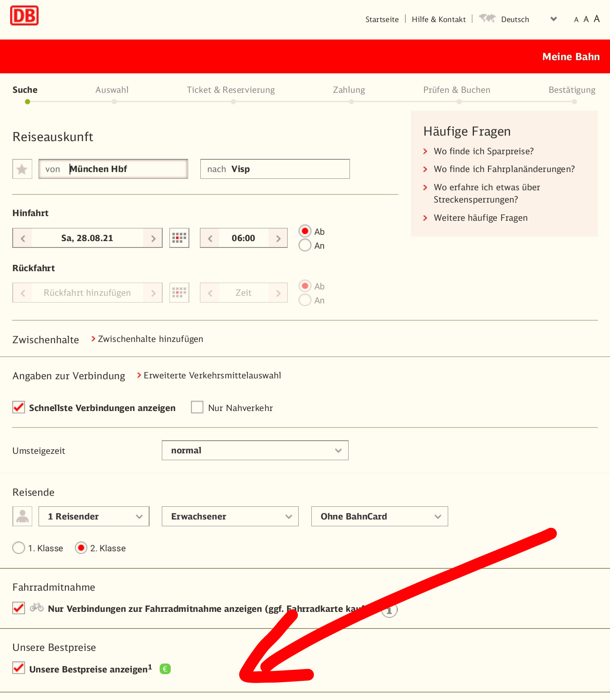Viewport: 610px width, 700px height.
Task: Go to previous outbound date arrow
Action: pyautogui.click(x=23, y=238)
